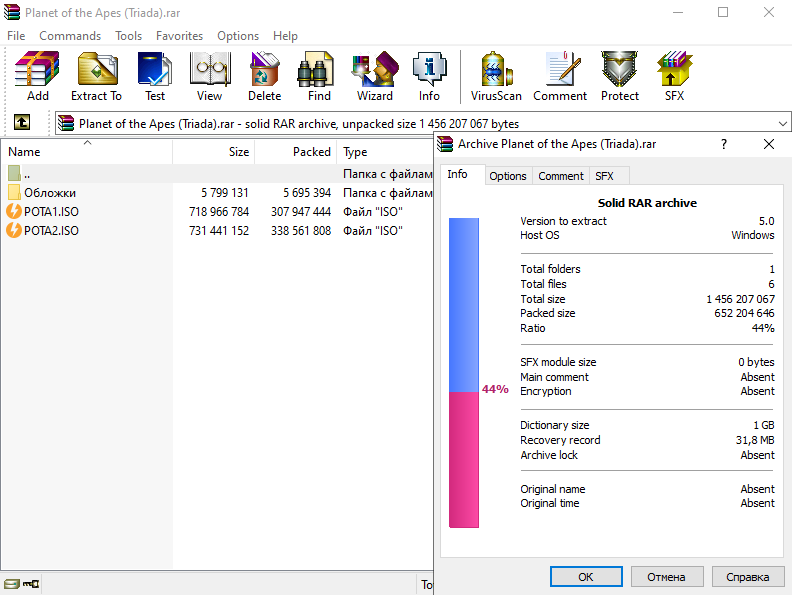Expand the archive path dropdown

click(781, 124)
